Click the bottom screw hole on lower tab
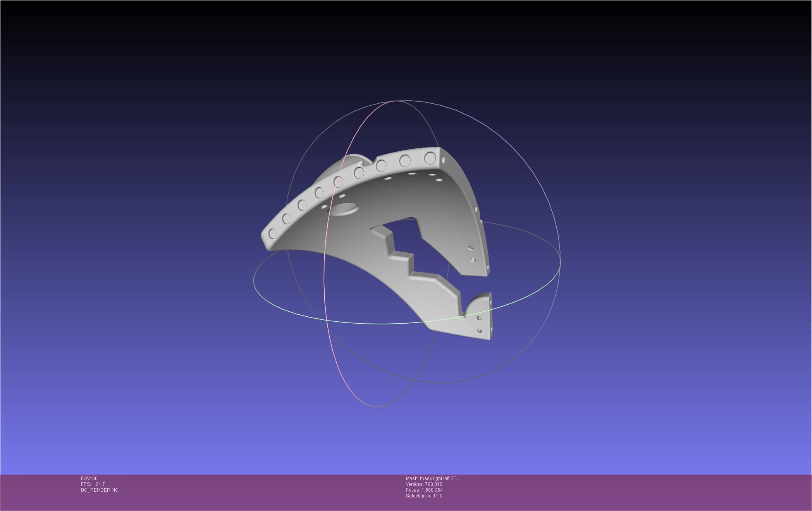The image size is (812, 511). click(x=479, y=331)
